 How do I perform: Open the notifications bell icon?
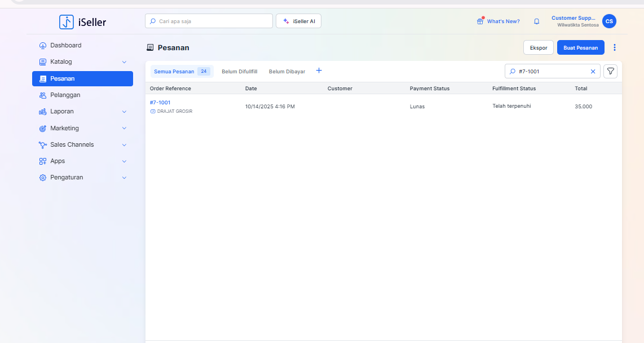[536, 21]
